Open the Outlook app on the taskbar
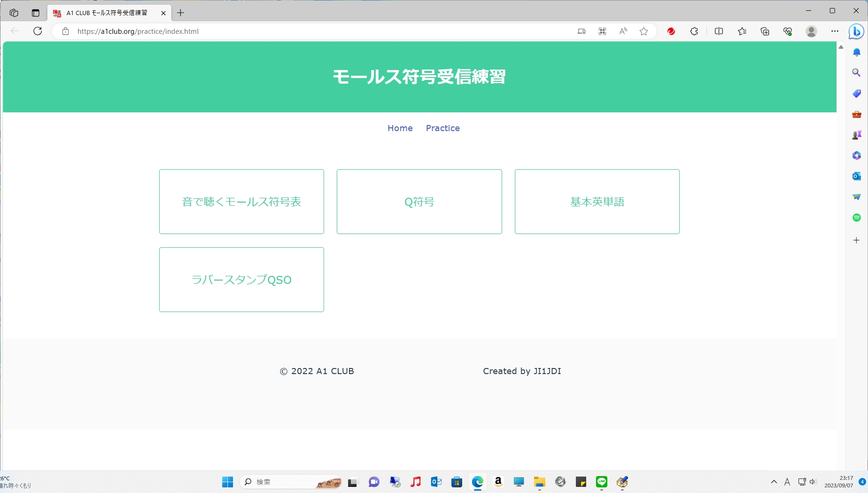 pyautogui.click(x=436, y=482)
